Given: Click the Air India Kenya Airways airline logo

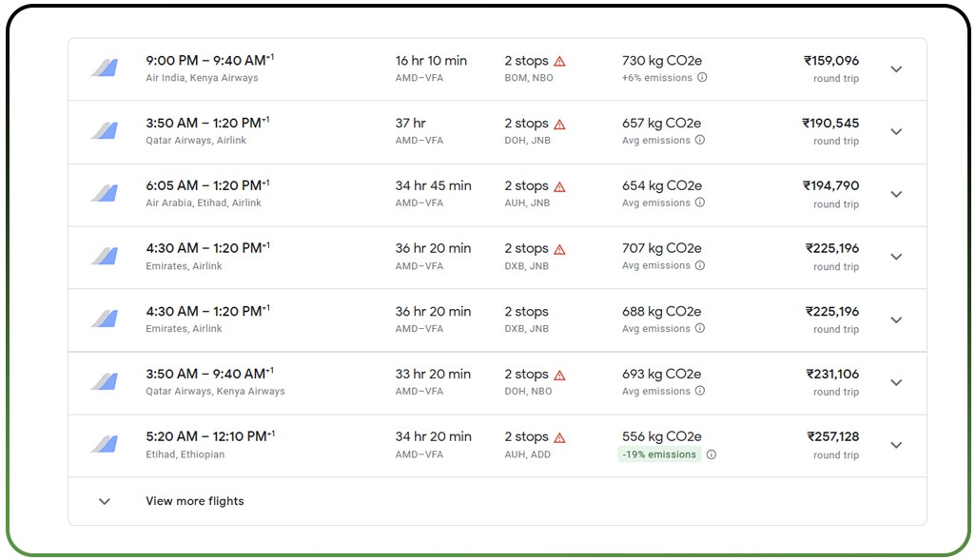Looking at the screenshot, I should (x=103, y=68).
